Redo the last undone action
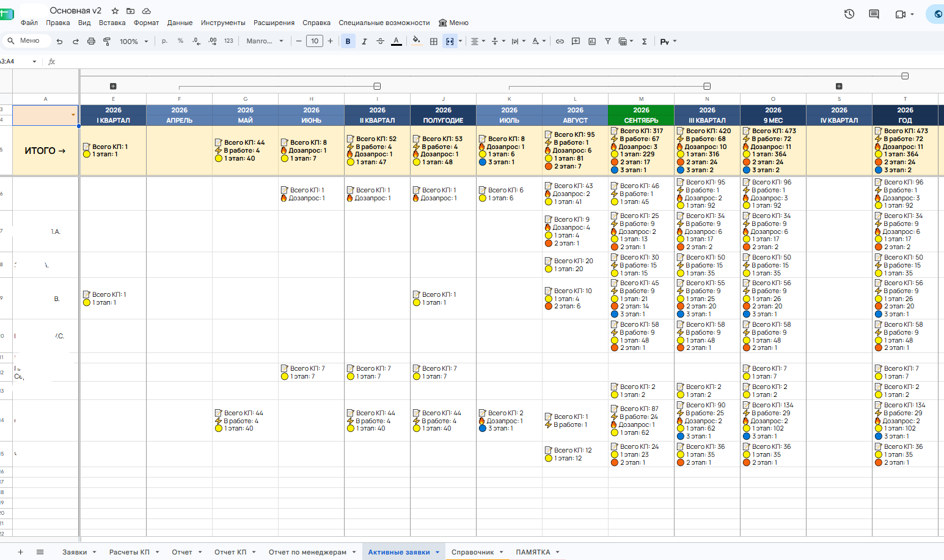Viewport: 944px width, 560px height. point(76,42)
